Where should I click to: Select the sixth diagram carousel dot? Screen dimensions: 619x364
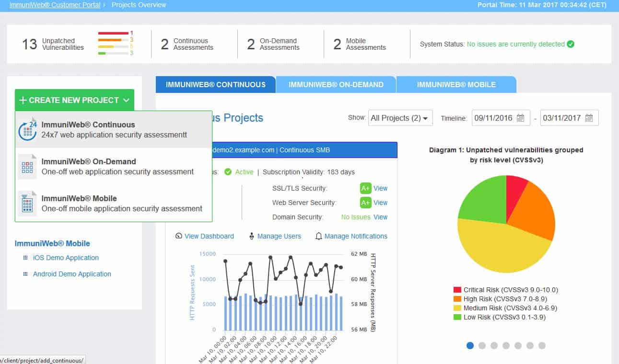[x=530, y=345]
